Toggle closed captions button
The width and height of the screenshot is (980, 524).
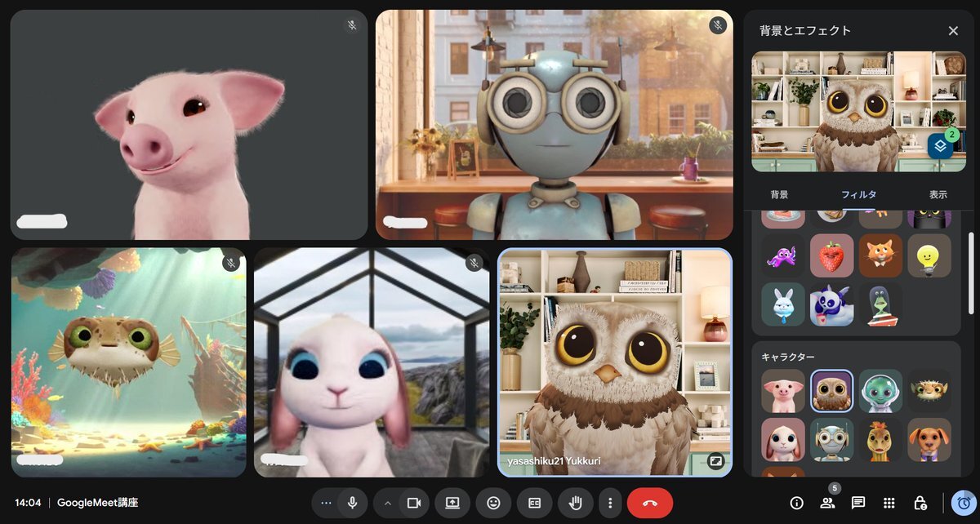click(x=535, y=503)
